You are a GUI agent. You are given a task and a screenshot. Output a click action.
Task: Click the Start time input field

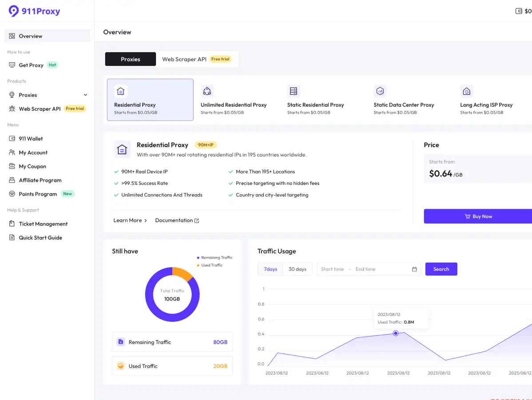click(333, 269)
